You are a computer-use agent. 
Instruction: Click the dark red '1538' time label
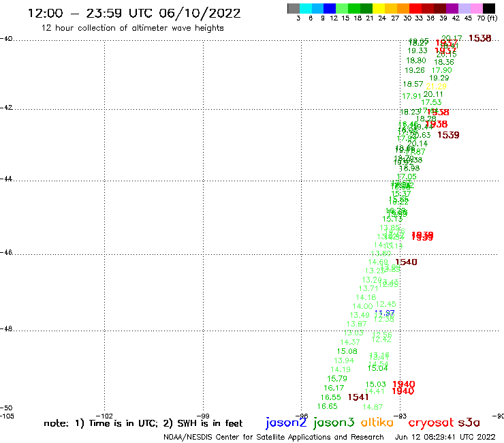480,38
